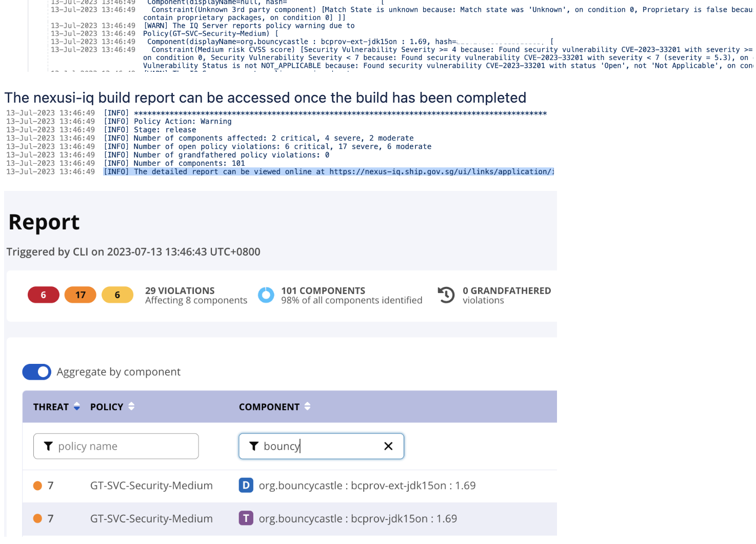The image size is (756, 544).
Task: Clear the bouncy filter with the X button
Action: pos(388,446)
